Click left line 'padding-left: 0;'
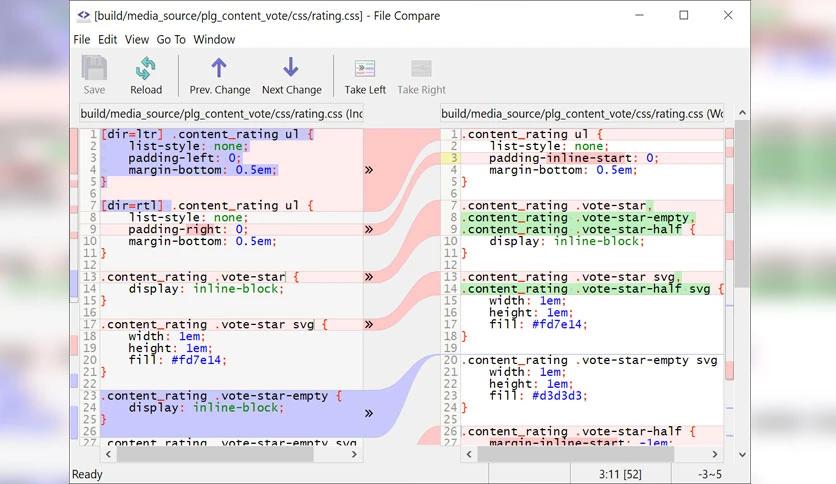This screenshot has width=836, height=484. pos(184,158)
